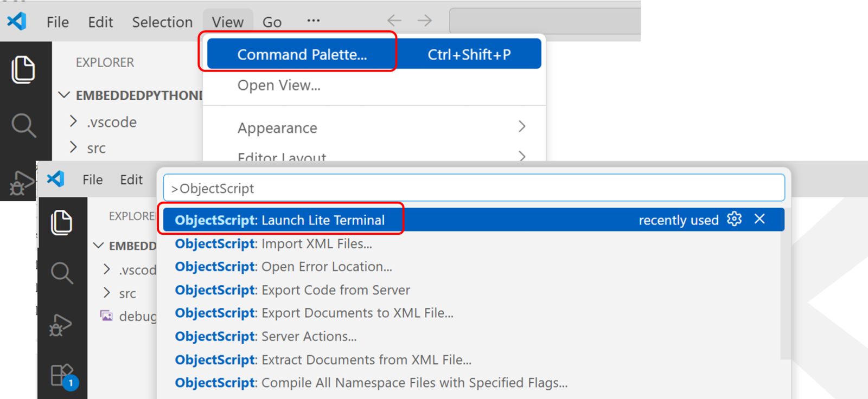The height and width of the screenshot is (399, 868).
Task: Open Extensions icon with badge
Action: [62, 375]
